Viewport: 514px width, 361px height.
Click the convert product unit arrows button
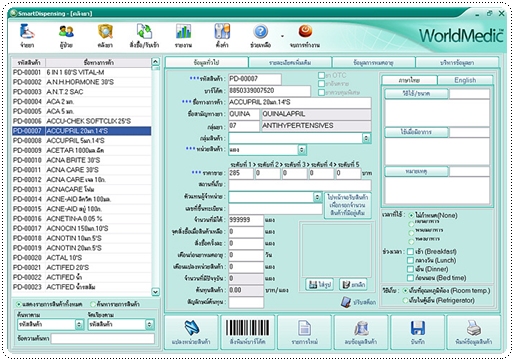click(x=191, y=332)
